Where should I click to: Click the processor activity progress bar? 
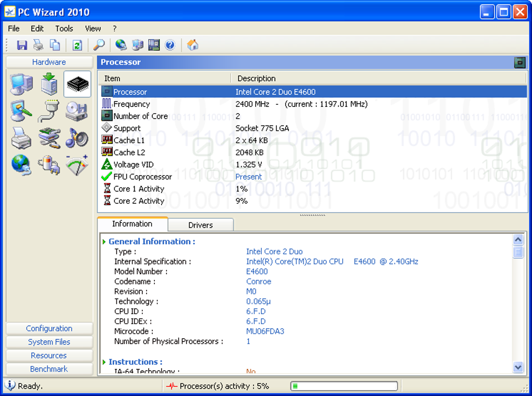pyautogui.click(x=343, y=386)
